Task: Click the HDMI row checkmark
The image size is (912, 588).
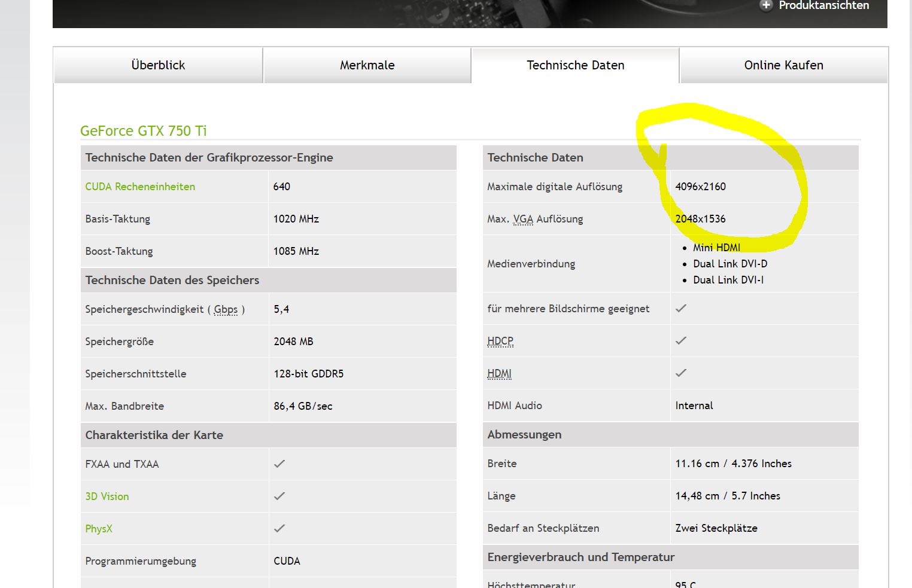Action: click(681, 373)
